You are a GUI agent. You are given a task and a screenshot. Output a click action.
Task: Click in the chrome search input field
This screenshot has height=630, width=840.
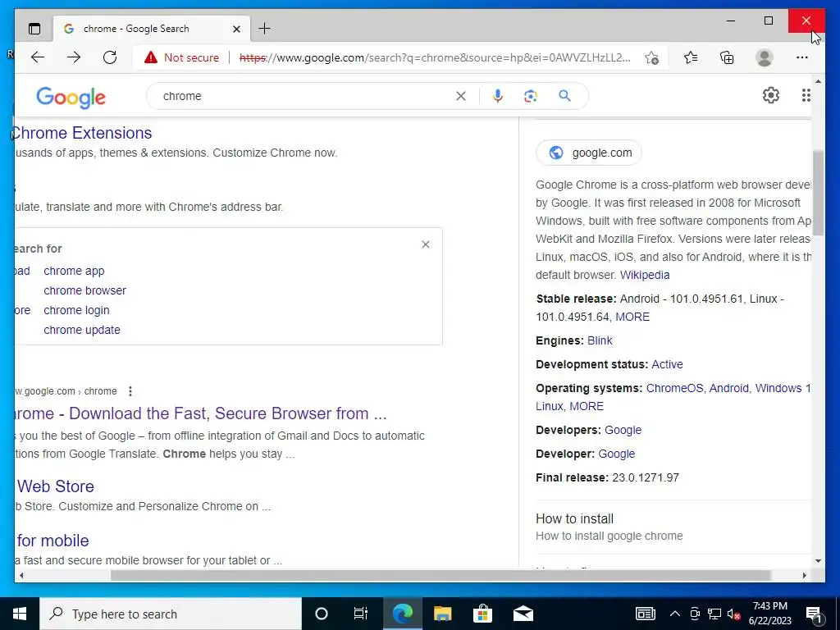tap(305, 96)
